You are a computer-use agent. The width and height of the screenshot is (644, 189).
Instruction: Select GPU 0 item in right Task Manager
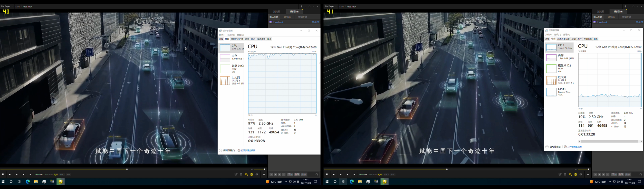click(559, 92)
